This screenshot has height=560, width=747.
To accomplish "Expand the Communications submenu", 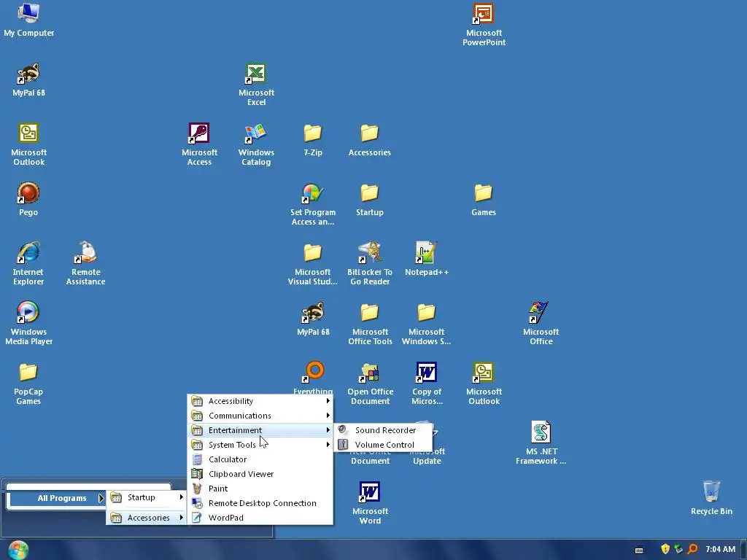I will pyautogui.click(x=260, y=416).
